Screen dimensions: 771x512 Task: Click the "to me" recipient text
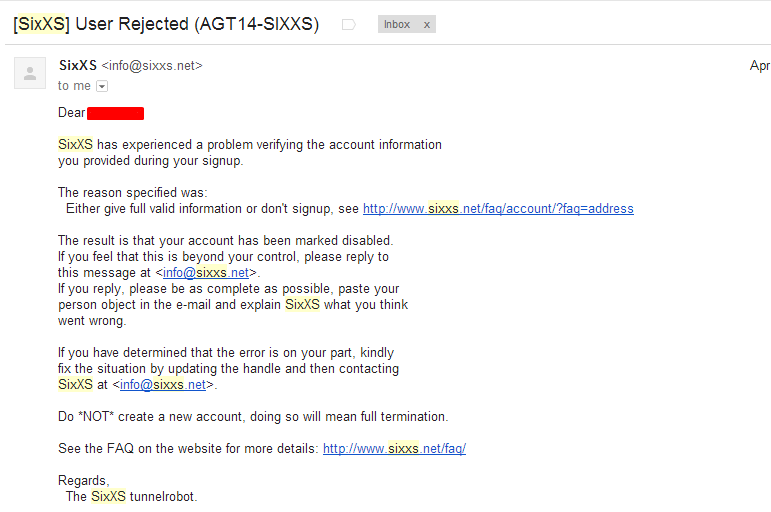[74, 86]
